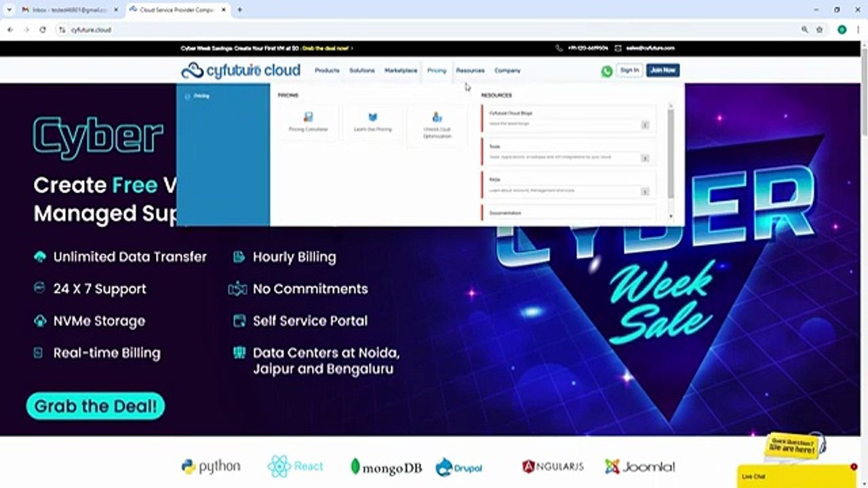
Task: Click the Cyfuture Cloud logo
Action: pos(241,70)
